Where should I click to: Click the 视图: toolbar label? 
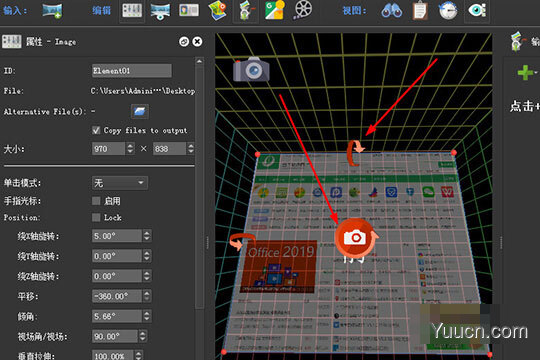[354, 10]
